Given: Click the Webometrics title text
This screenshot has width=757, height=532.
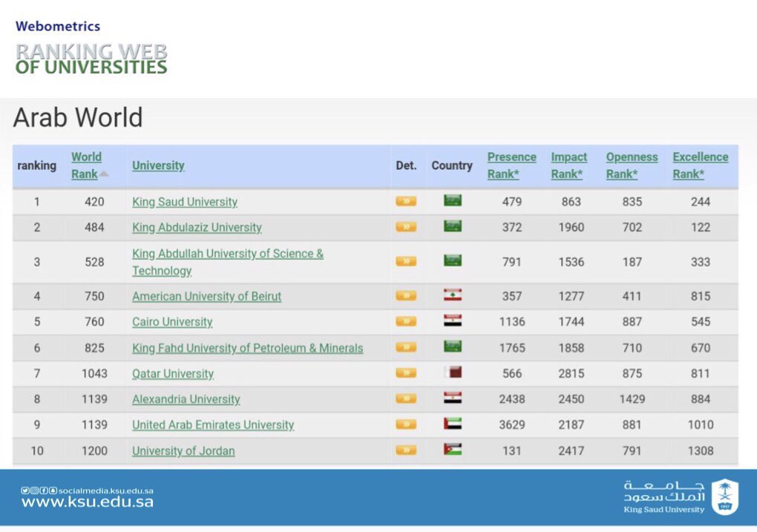Looking at the screenshot, I should tap(58, 26).
